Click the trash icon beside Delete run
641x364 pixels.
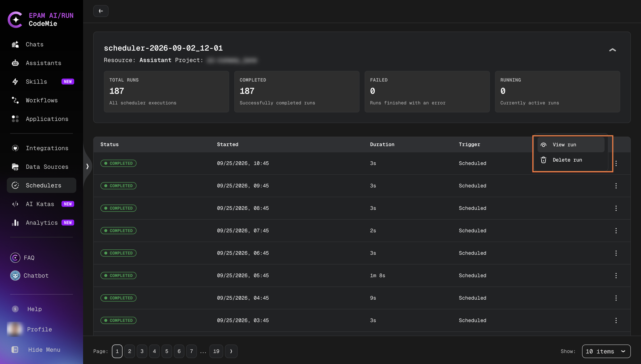click(544, 160)
